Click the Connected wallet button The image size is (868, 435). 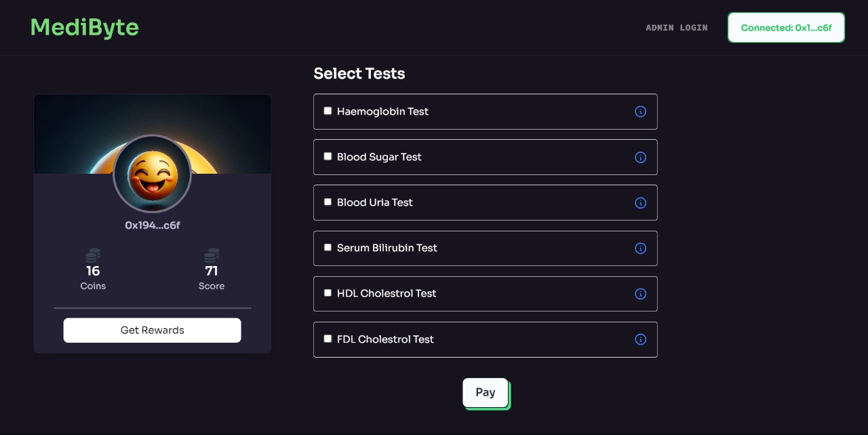click(786, 28)
